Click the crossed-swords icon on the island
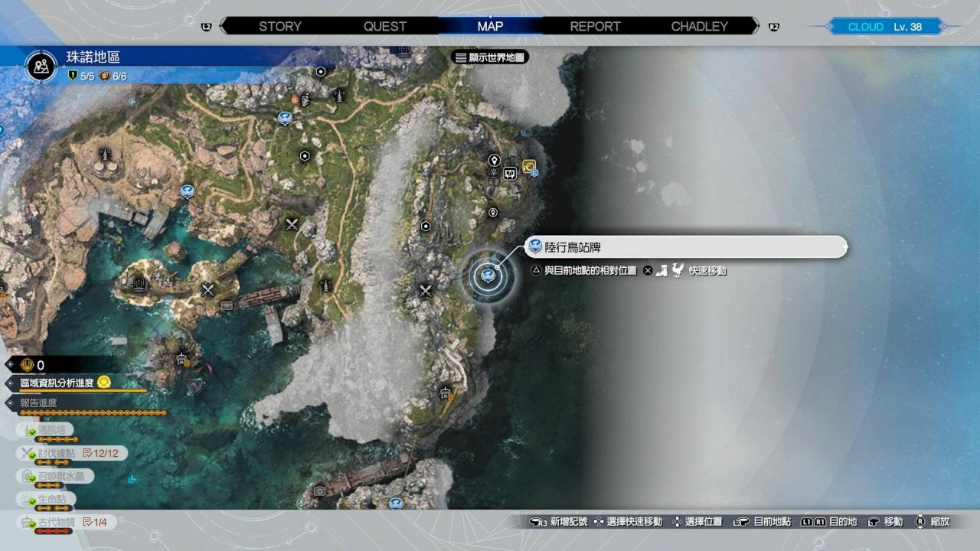The width and height of the screenshot is (980, 551). click(208, 289)
